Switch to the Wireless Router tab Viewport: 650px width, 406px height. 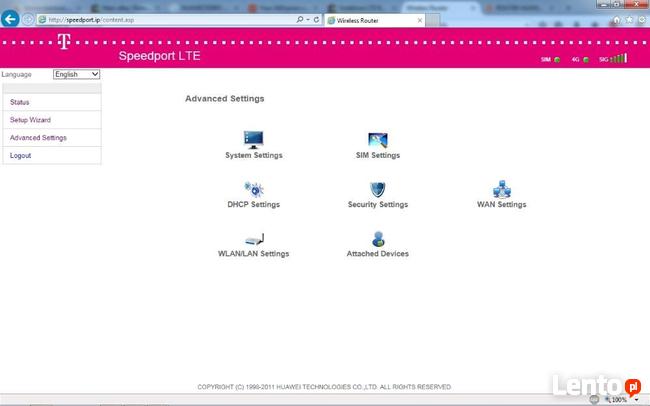click(374, 20)
